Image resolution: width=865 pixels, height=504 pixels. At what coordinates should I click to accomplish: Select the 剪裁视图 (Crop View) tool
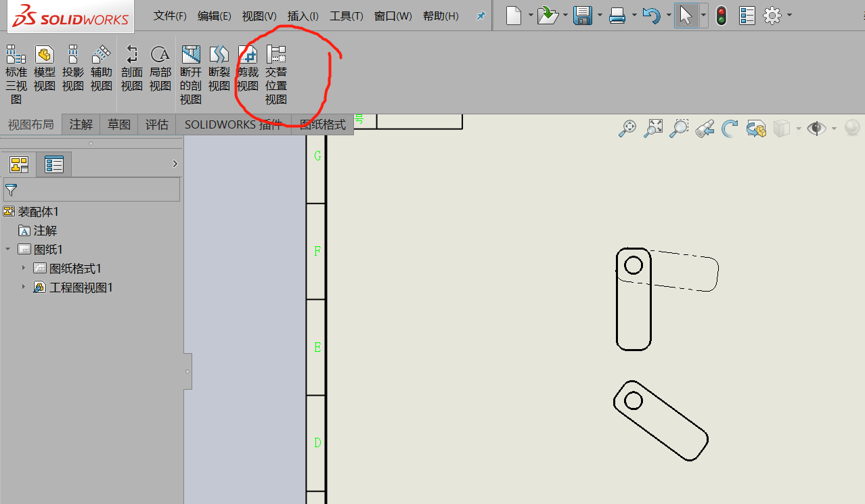pos(248,69)
